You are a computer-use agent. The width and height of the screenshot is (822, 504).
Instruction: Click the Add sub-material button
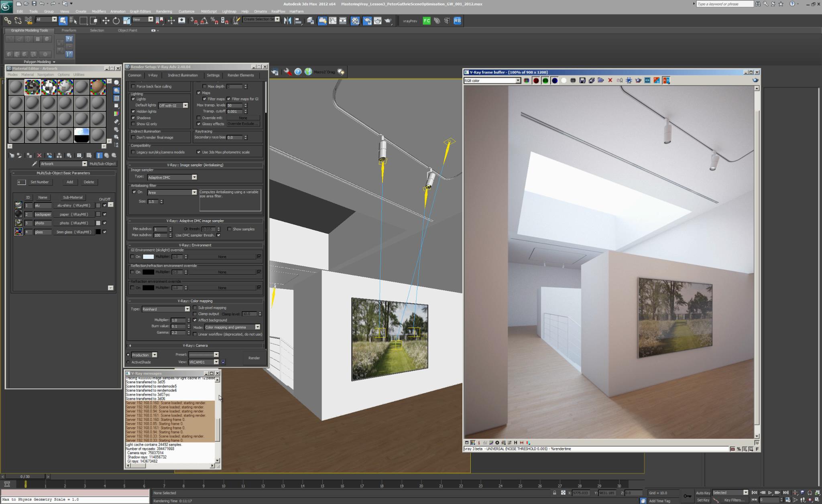(69, 182)
